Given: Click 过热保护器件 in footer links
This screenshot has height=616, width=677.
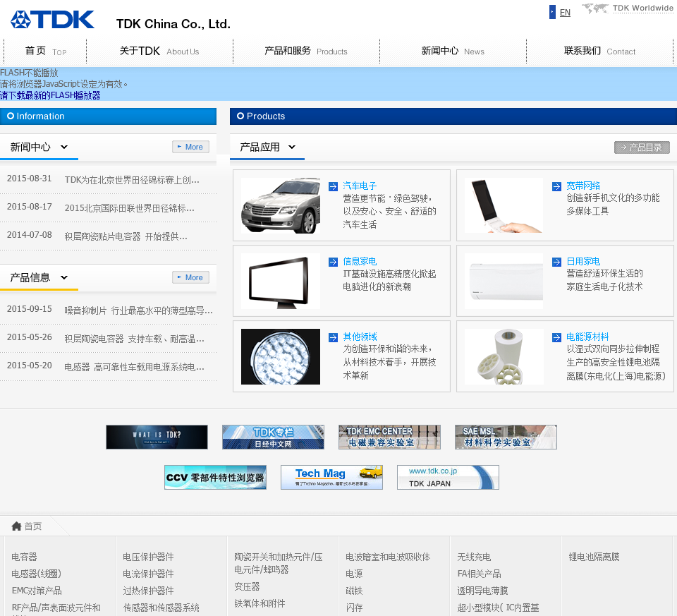Looking at the screenshot, I should 148,590.
